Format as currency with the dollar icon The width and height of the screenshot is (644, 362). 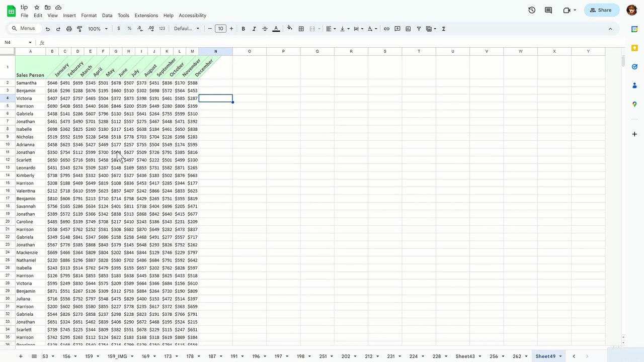(x=119, y=29)
